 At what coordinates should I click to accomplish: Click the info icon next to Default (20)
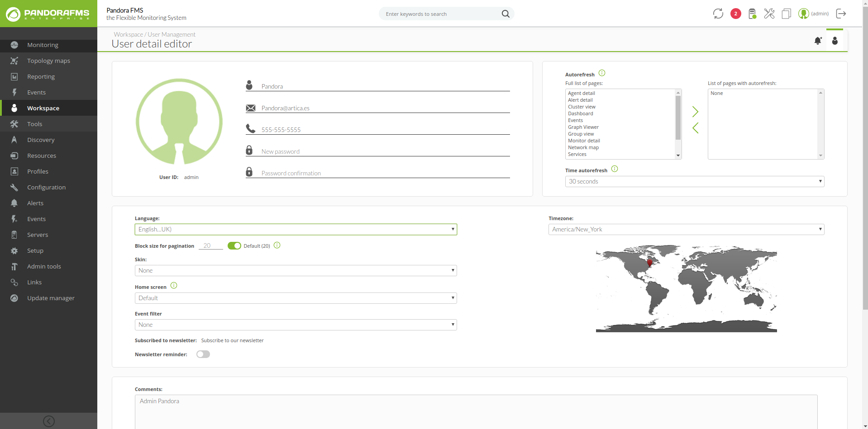[277, 245]
